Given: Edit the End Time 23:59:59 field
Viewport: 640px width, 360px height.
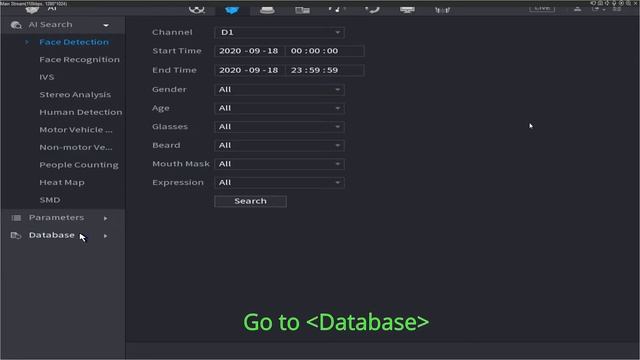Looking at the screenshot, I should coord(324,70).
